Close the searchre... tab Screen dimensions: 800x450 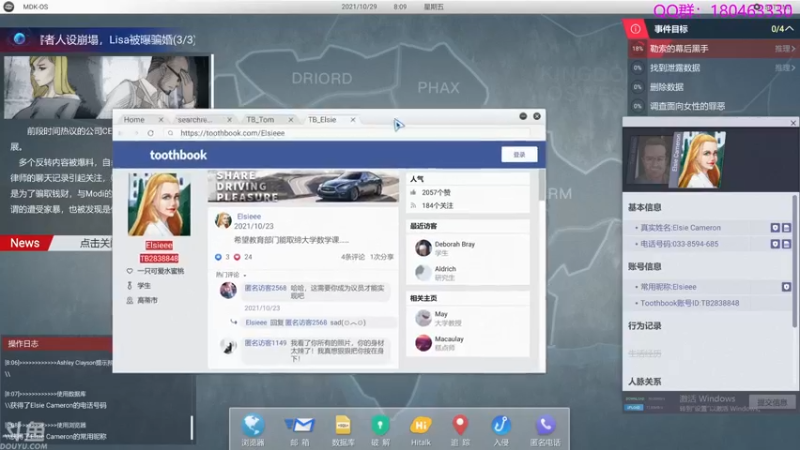[229, 119]
